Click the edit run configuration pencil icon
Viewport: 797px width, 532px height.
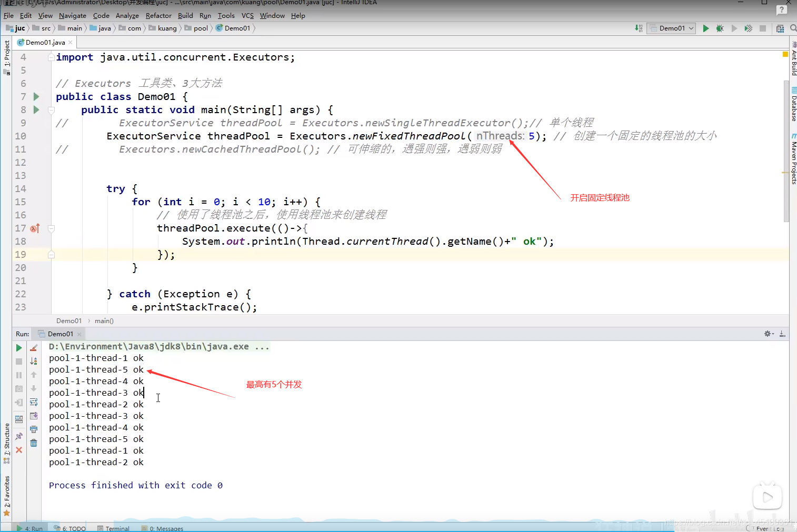[34, 348]
